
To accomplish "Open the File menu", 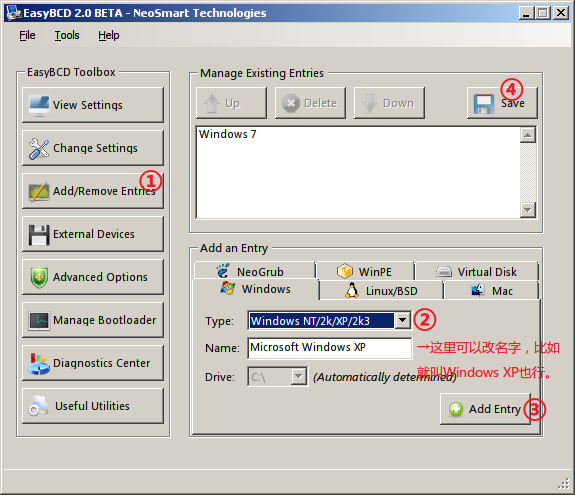I will pos(27,35).
